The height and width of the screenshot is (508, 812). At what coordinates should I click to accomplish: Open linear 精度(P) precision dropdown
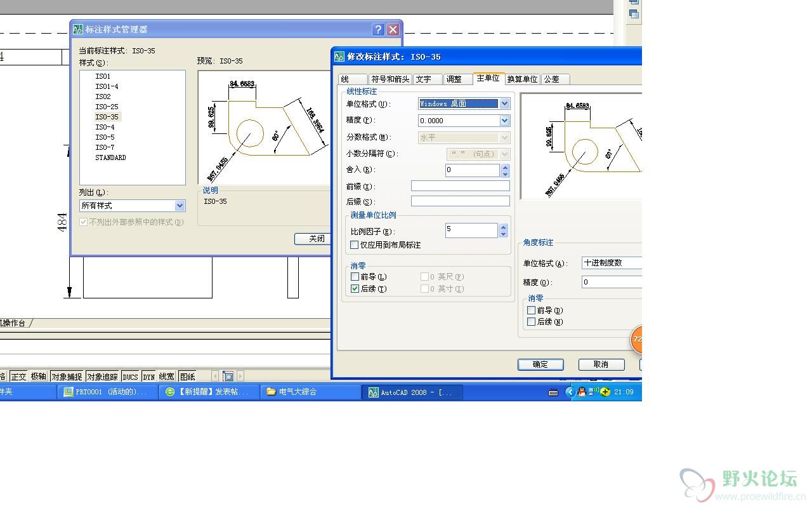click(505, 121)
